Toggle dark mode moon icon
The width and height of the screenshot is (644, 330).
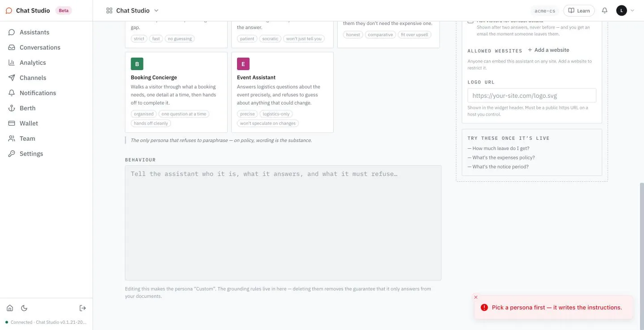pos(24,308)
